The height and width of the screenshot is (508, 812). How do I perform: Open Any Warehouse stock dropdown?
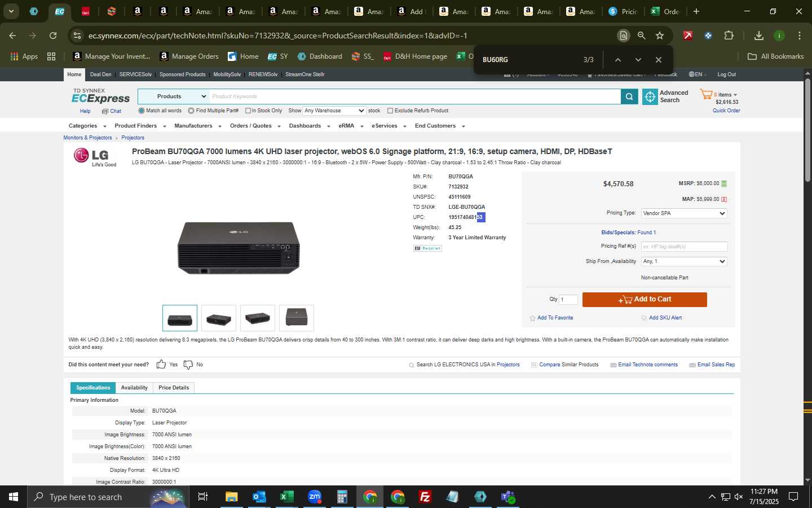334,111
